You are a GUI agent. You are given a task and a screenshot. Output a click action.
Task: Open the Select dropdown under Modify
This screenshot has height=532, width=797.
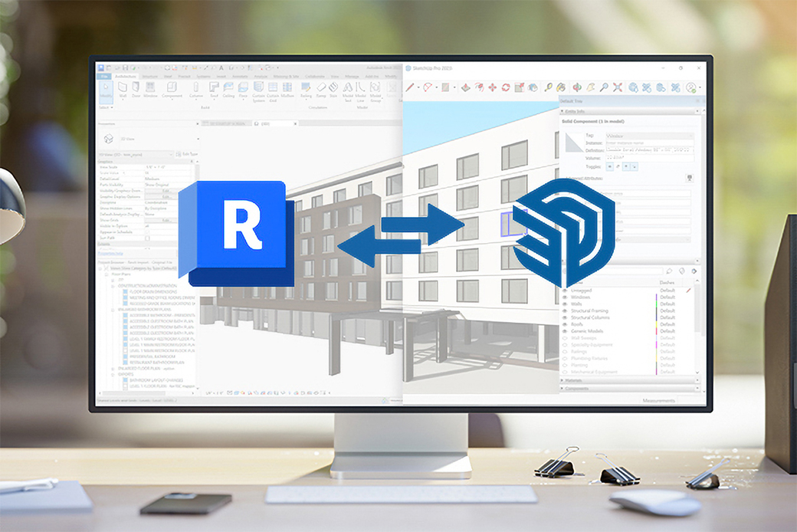pyautogui.click(x=106, y=107)
